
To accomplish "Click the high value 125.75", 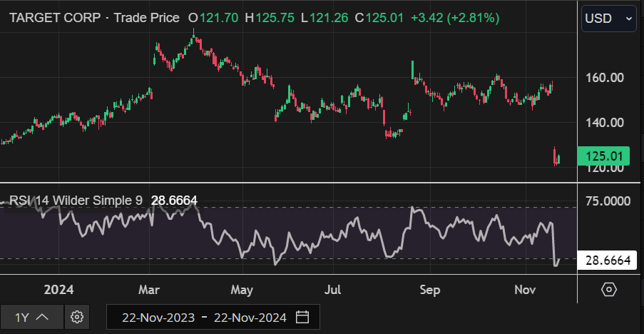I will pyautogui.click(x=275, y=18).
